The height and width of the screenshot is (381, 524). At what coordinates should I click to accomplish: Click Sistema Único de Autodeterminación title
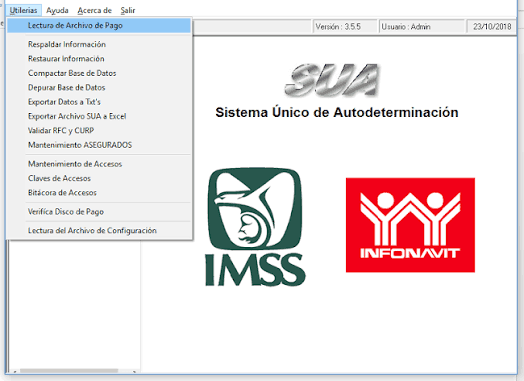(337, 112)
